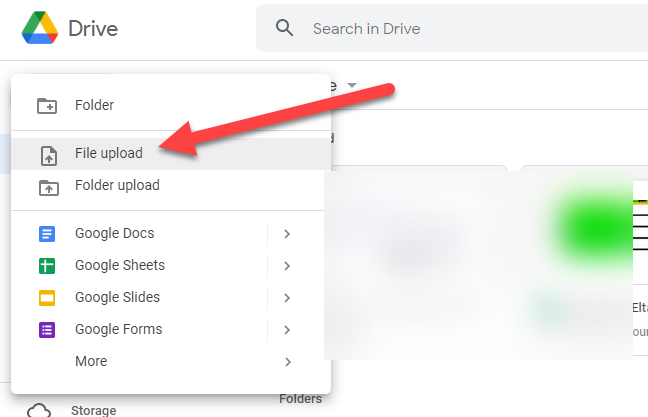Click the green Google Sheets icon
This screenshot has height=417, width=648.
pos(47,266)
